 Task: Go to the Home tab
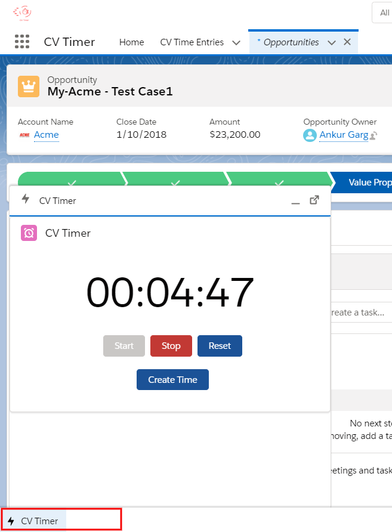pyautogui.click(x=131, y=42)
